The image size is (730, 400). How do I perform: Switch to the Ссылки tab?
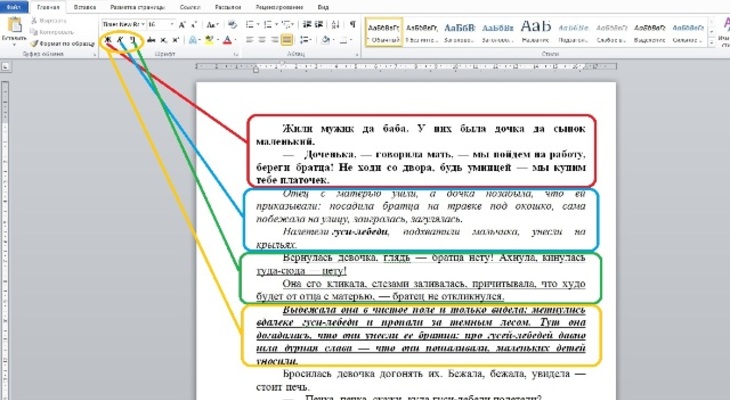(x=189, y=7)
